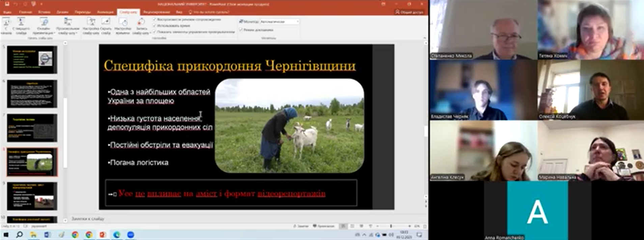Image resolution: width=644 pixels, height=240 pixels.
Task: Click the save icon in title bar
Action: pos(7,4)
